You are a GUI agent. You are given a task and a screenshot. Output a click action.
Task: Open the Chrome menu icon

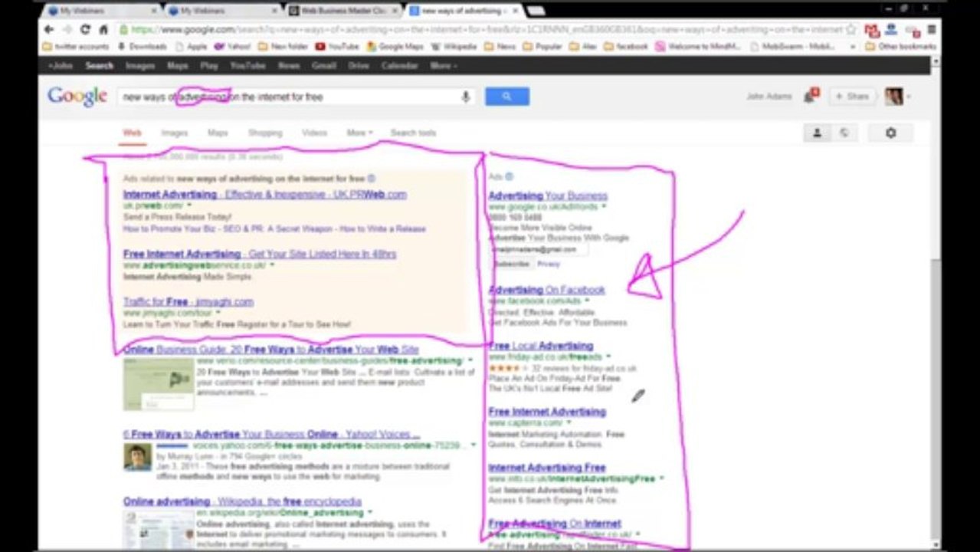pyautogui.click(x=932, y=30)
